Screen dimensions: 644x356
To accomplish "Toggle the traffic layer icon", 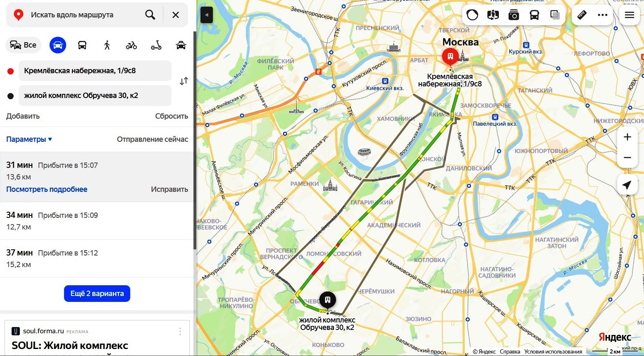I will tap(472, 15).
